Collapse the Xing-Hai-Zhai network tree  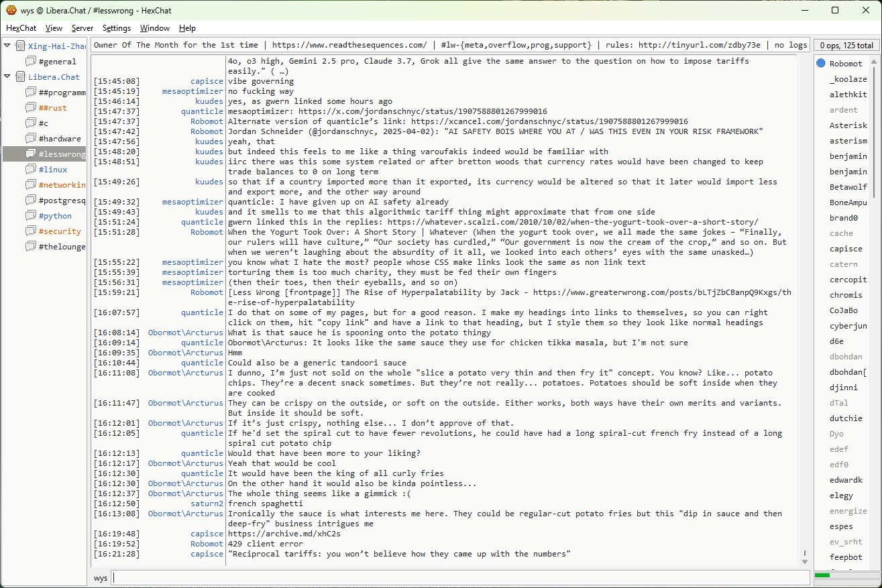click(x=7, y=46)
